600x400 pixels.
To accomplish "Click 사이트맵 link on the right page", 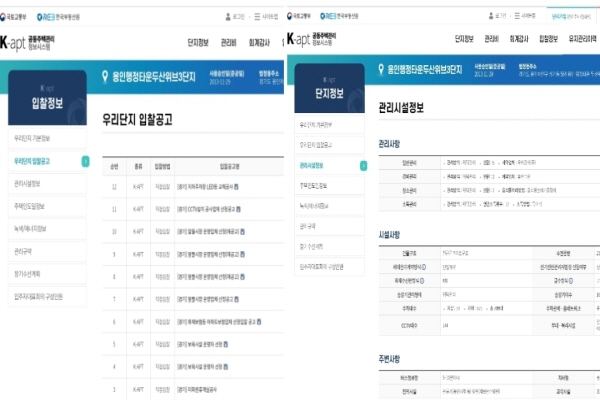I will pyautogui.click(x=528, y=16).
